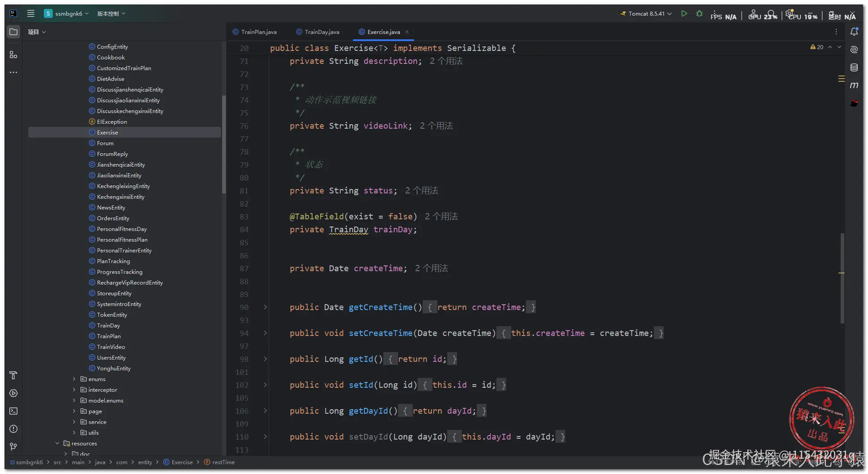Screen dimensions: 868x474
Task: Expand the enums package
Action: click(x=74, y=379)
